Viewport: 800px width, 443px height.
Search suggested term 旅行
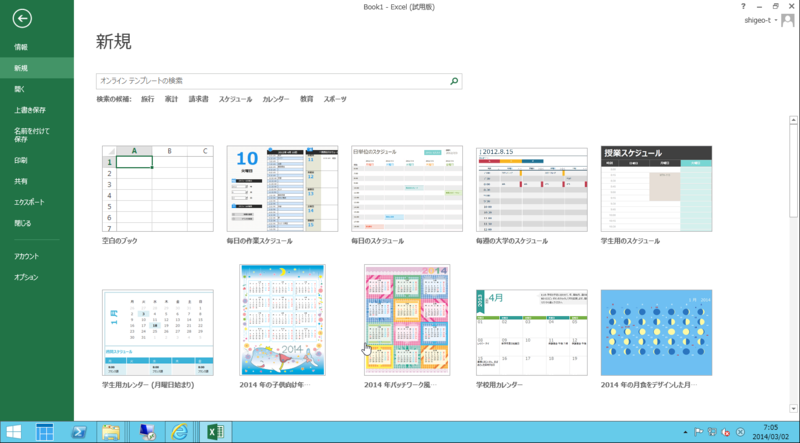148,99
